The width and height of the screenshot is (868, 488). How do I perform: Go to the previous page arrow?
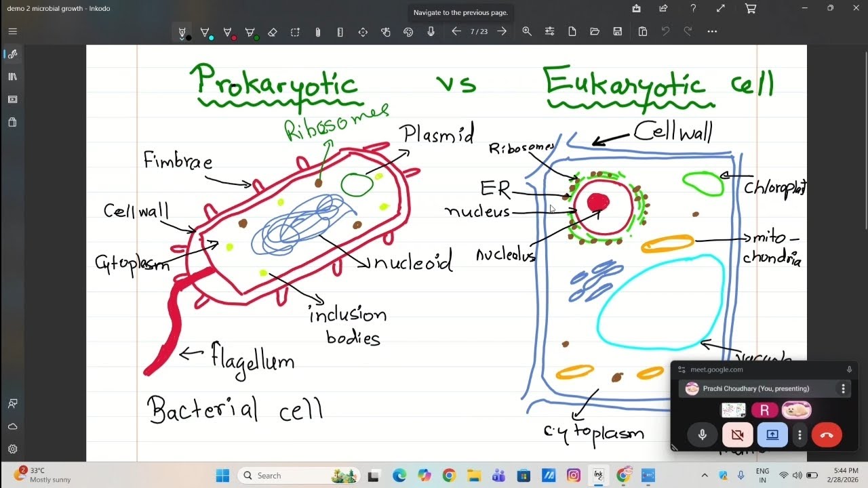(456, 31)
